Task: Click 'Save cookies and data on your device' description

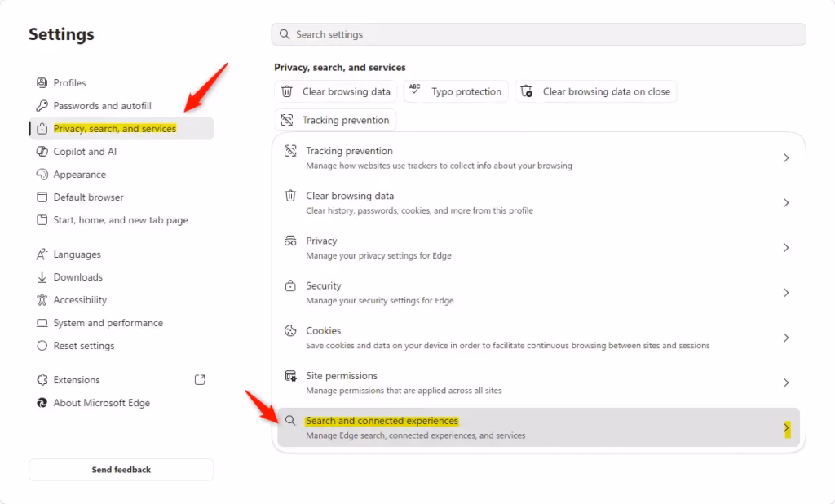Action: coord(507,345)
